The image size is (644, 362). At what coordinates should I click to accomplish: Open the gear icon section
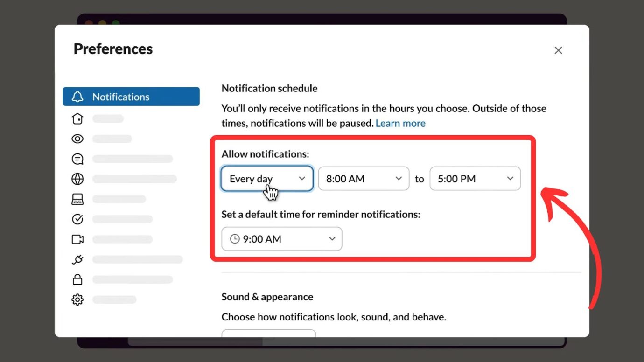point(77,299)
